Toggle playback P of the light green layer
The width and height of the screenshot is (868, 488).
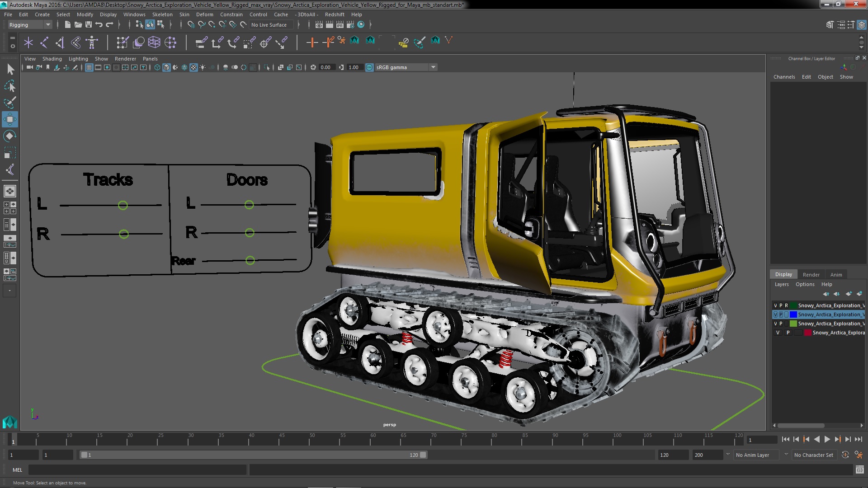(x=781, y=324)
